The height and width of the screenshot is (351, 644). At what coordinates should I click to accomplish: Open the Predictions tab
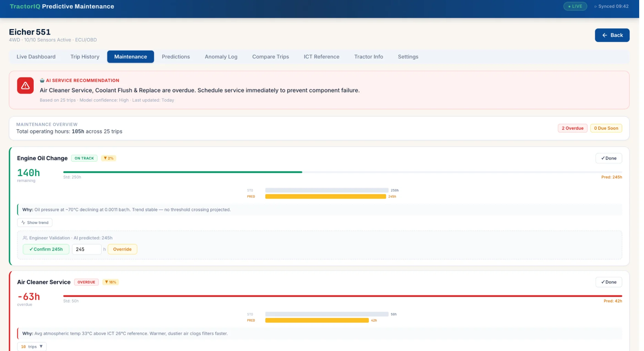point(176,57)
